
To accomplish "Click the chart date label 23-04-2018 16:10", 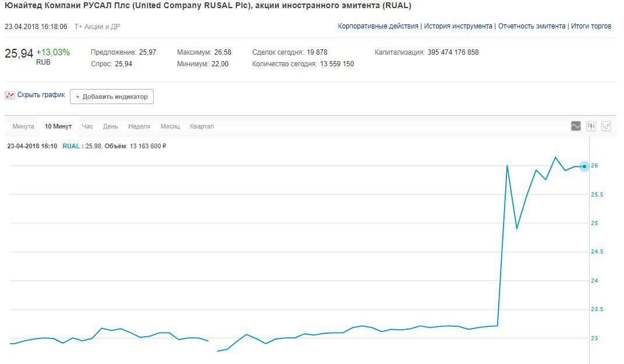I will coord(32,146).
